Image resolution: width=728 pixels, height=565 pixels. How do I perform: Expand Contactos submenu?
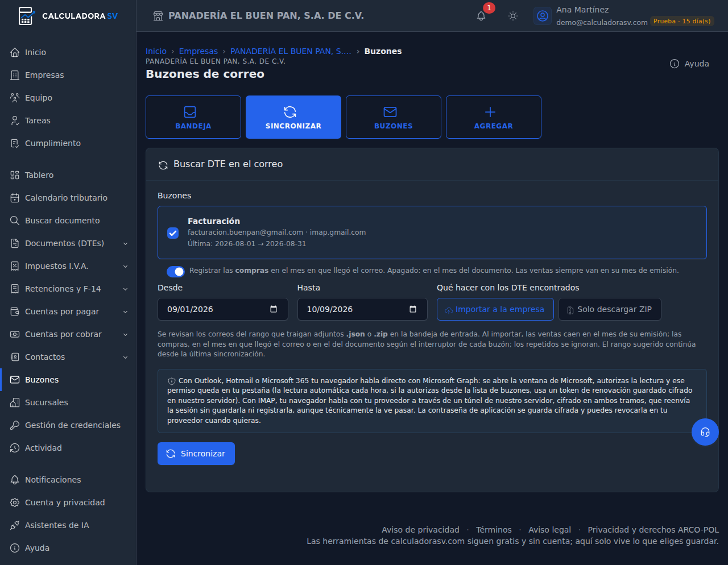coord(125,357)
